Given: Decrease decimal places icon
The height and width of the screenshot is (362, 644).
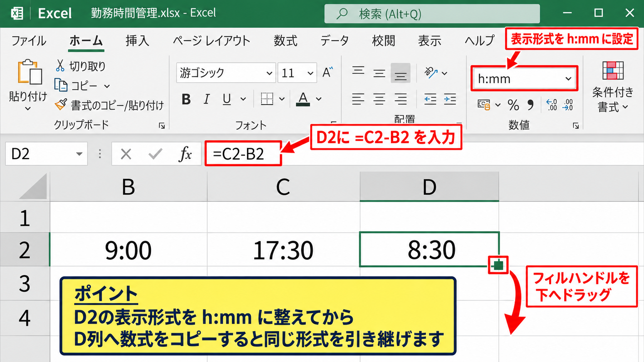Looking at the screenshot, I should 568,105.
